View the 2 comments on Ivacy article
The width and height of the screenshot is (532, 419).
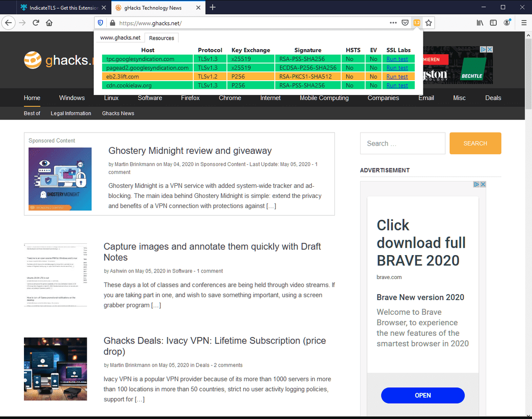point(228,365)
